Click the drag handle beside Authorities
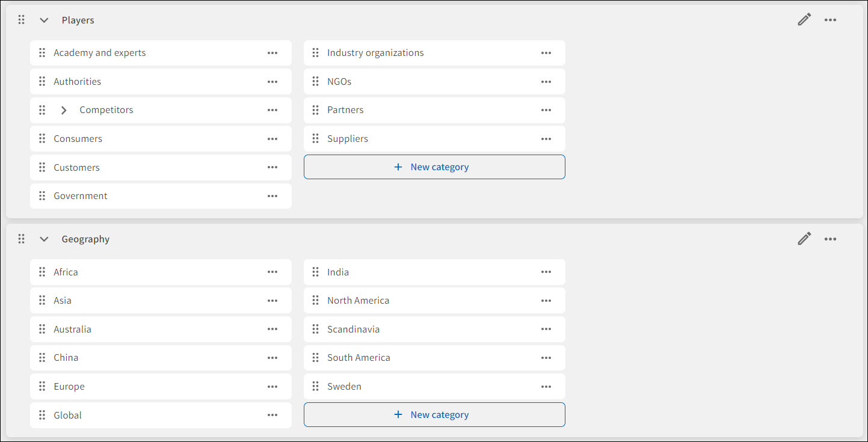 click(x=42, y=82)
